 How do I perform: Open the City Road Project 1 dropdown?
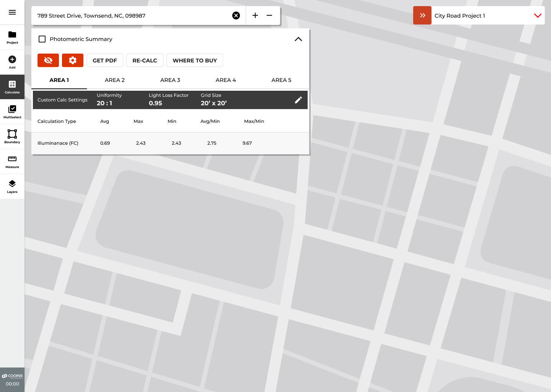(538, 16)
